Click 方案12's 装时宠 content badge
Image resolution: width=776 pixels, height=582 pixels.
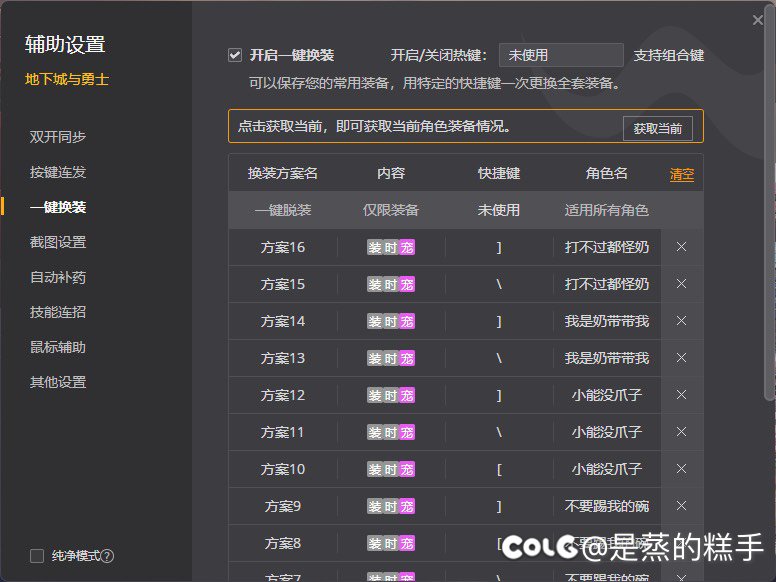(x=391, y=395)
